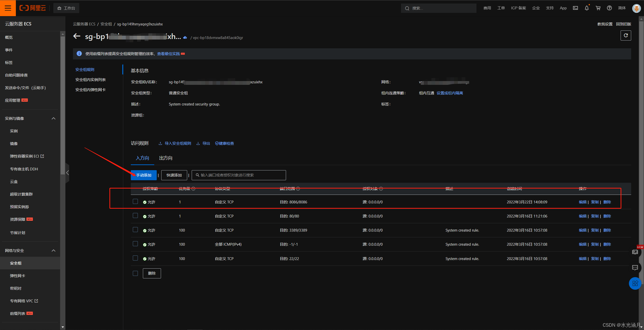Click 教我设置 link
The width and height of the screenshot is (644, 330).
[x=605, y=24]
